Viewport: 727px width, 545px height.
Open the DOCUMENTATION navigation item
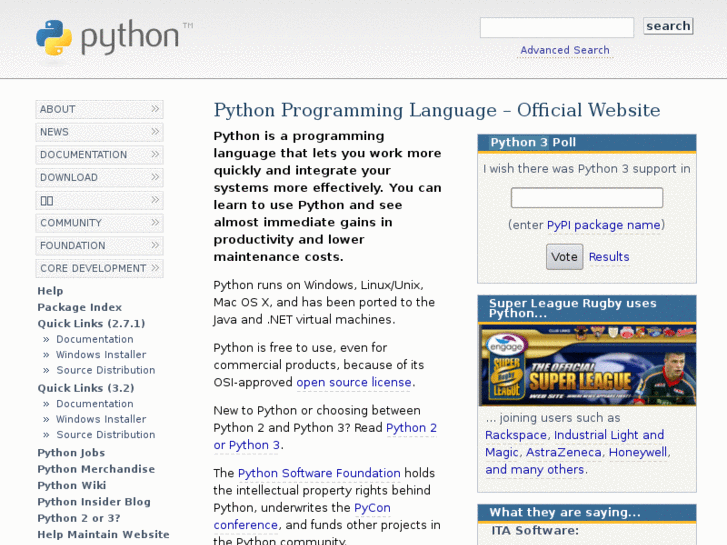click(99, 155)
